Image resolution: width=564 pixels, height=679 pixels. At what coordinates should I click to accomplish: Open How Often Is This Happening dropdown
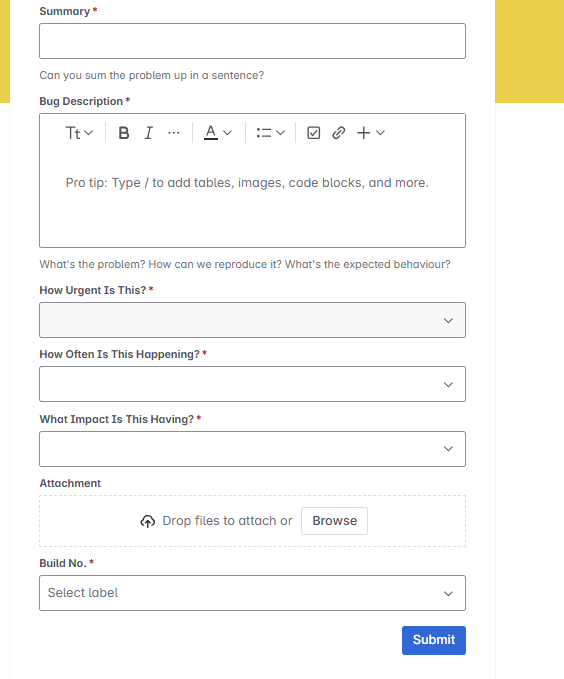click(x=253, y=384)
